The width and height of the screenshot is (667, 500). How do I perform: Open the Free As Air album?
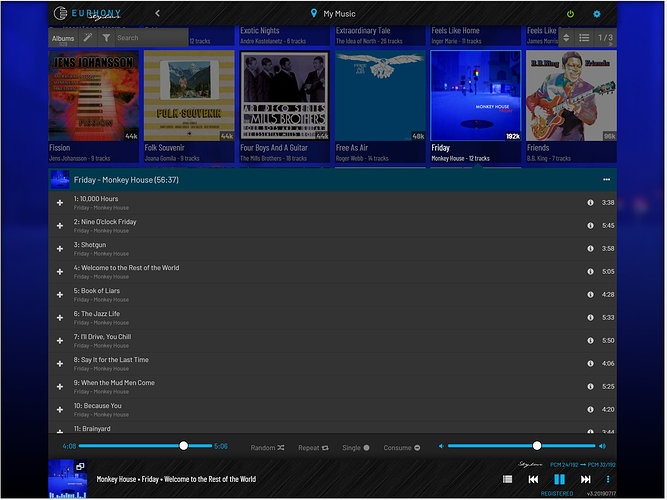click(x=380, y=96)
